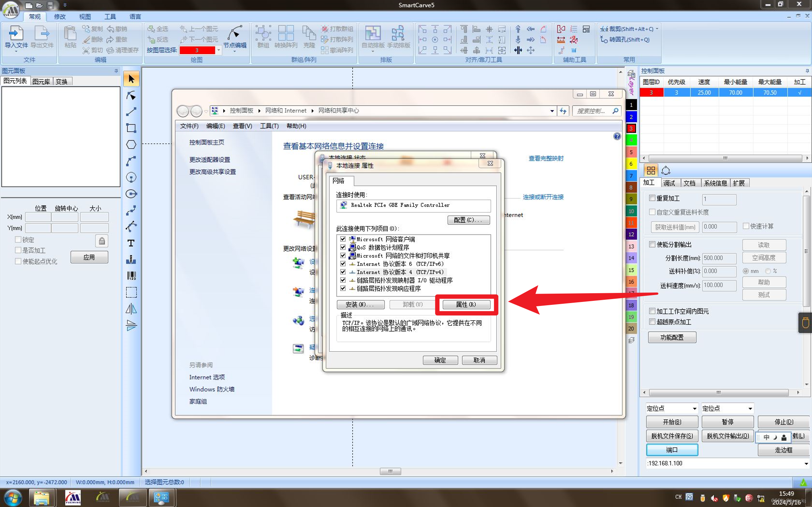Image resolution: width=812 pixels, height=507 pixels.
Task: Select the rectangle drawing tool
Action: pos(131,128)
